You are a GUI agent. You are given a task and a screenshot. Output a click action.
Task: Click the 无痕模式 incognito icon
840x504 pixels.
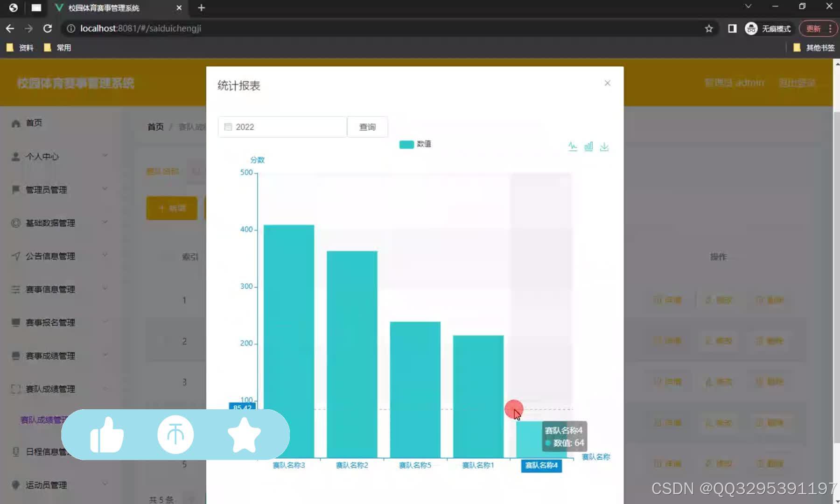pyautogui.click(x=751, y=28)
